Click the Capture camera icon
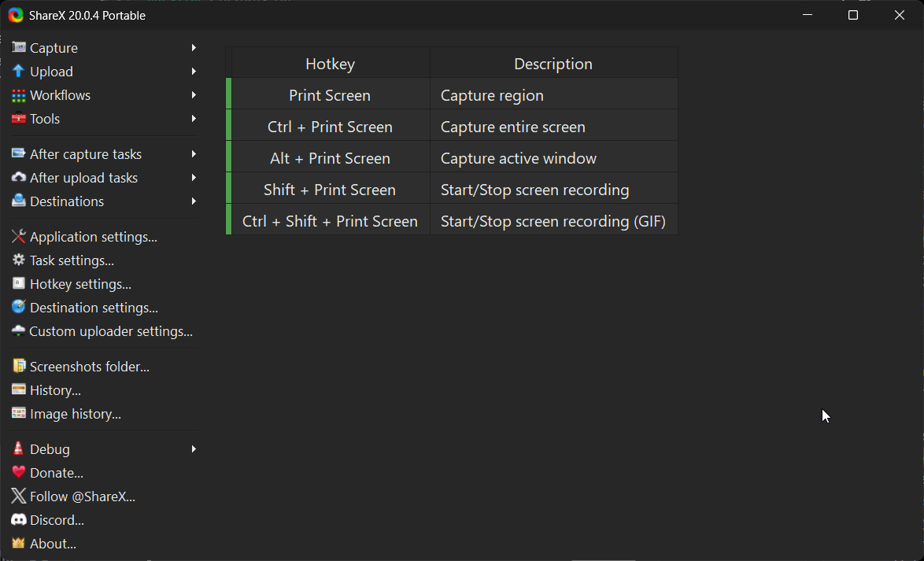This screenshot has width=924, height=561. 19,47
